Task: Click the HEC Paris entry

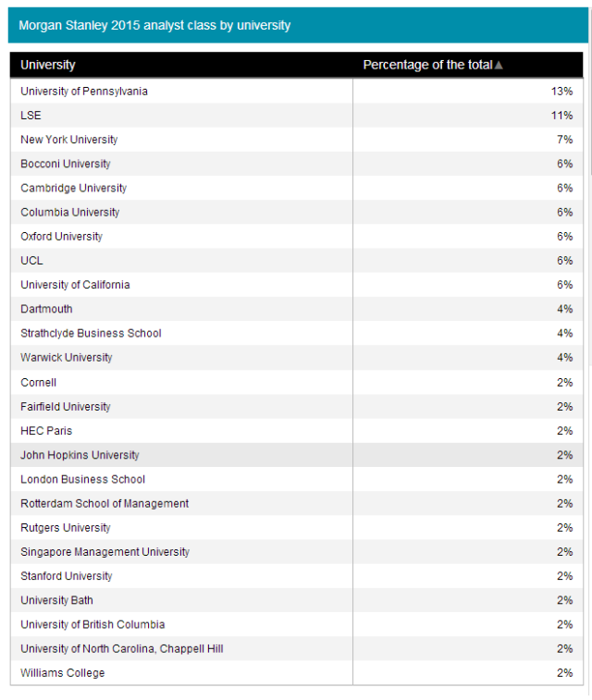Action: 46,430
